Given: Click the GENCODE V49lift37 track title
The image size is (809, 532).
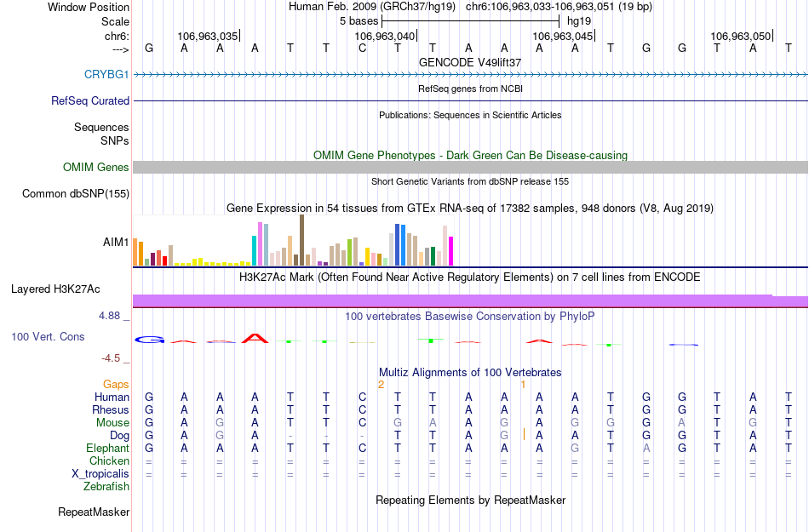Looking at the screenshot, I should [470, 62].
